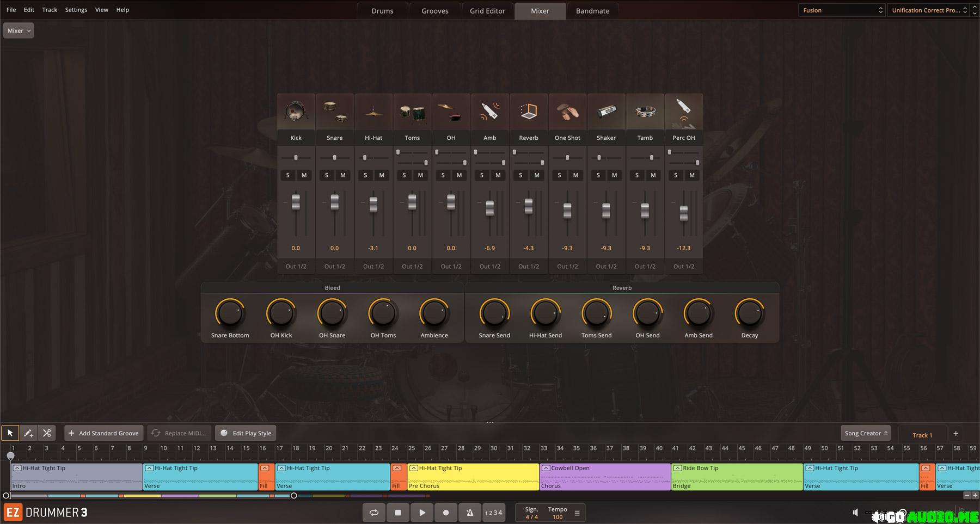Solo the OH channel
Image resolution: width=980 pixels, height=524 pixels.
pyautogui.click(x=443, y=175)
